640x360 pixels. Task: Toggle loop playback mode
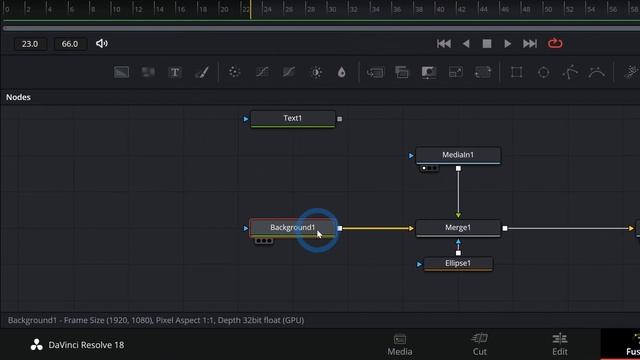click(x=555, y=43)
